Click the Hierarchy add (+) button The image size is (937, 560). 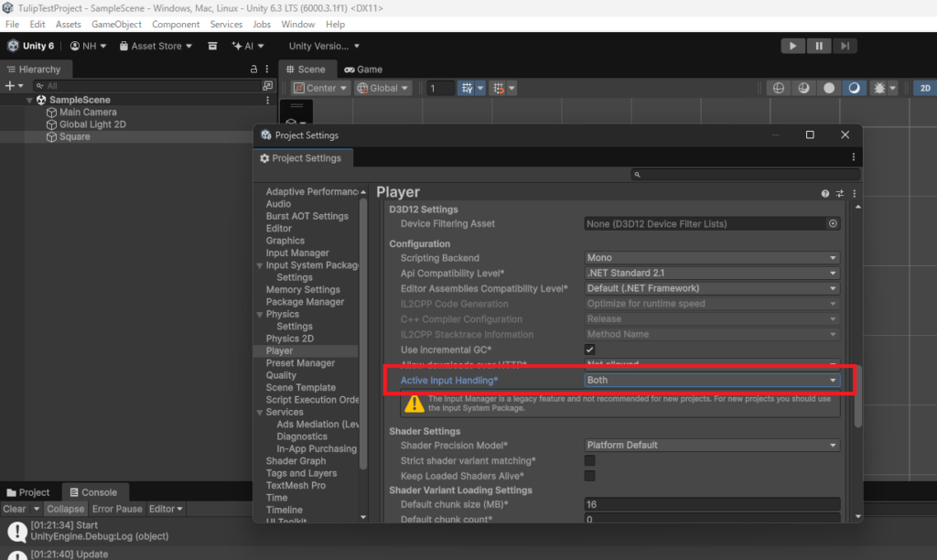pos(10,85)
